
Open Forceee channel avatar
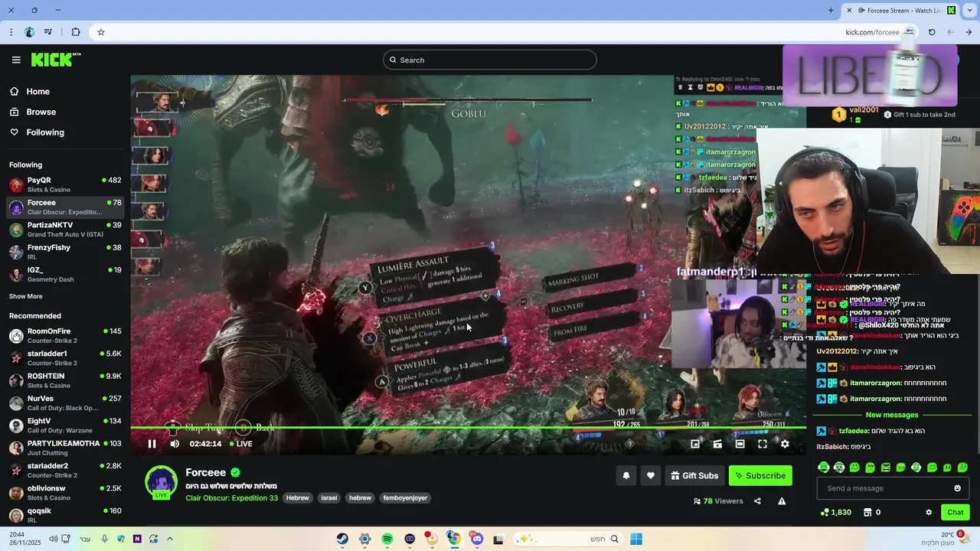pos(162,481)
